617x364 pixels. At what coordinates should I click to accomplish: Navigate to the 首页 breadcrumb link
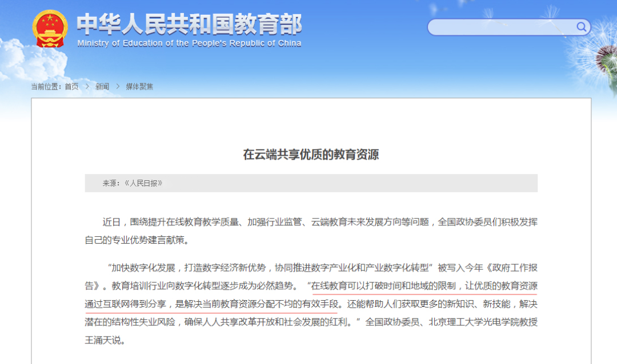pos(72,86)
